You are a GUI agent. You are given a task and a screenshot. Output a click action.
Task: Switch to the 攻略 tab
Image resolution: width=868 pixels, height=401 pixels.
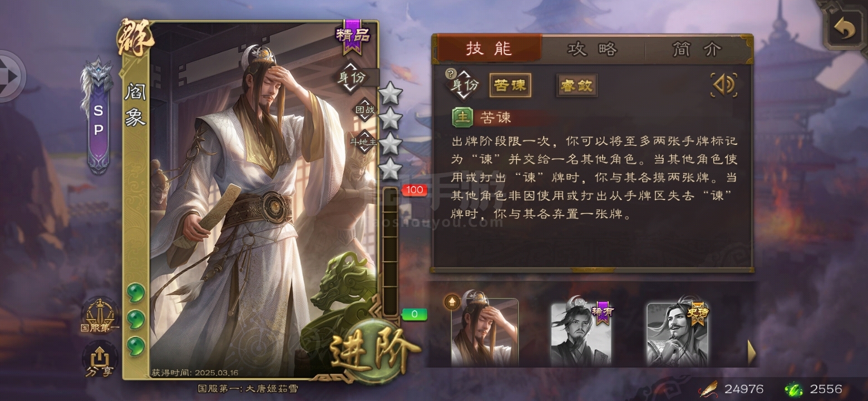click(593, 49)
